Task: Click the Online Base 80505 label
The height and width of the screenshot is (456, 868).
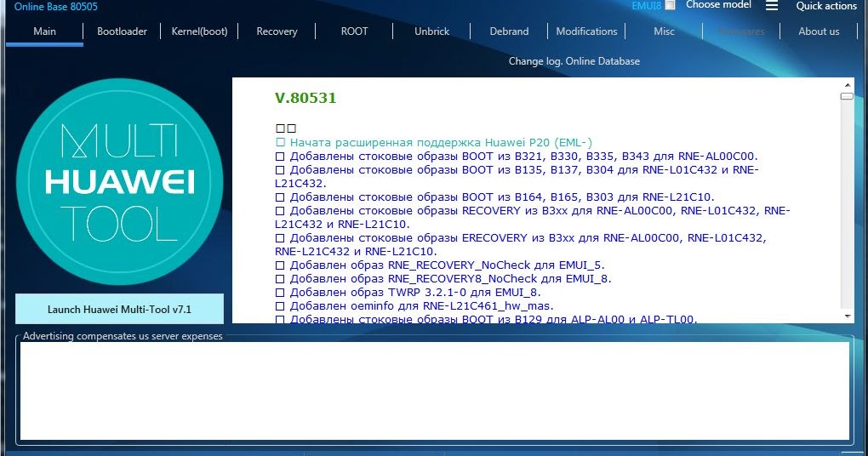Action: [56, 7]
